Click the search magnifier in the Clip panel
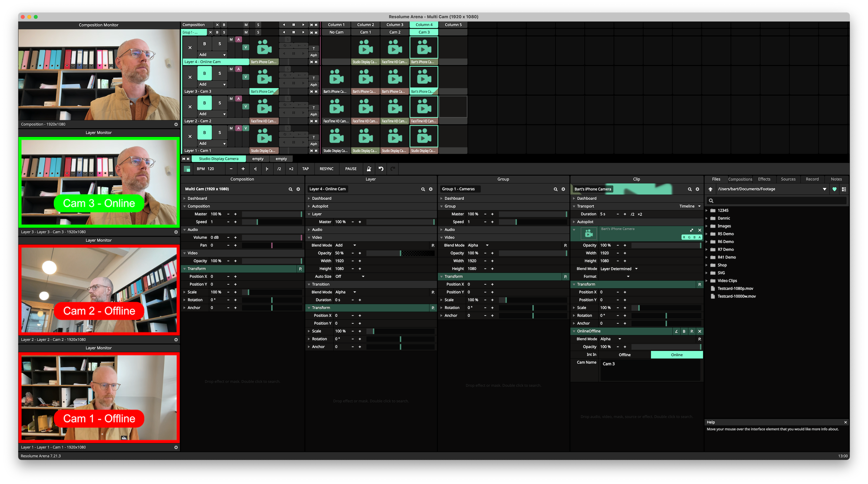The height and width of the screenshot is (484, 868). click(689, 189)
